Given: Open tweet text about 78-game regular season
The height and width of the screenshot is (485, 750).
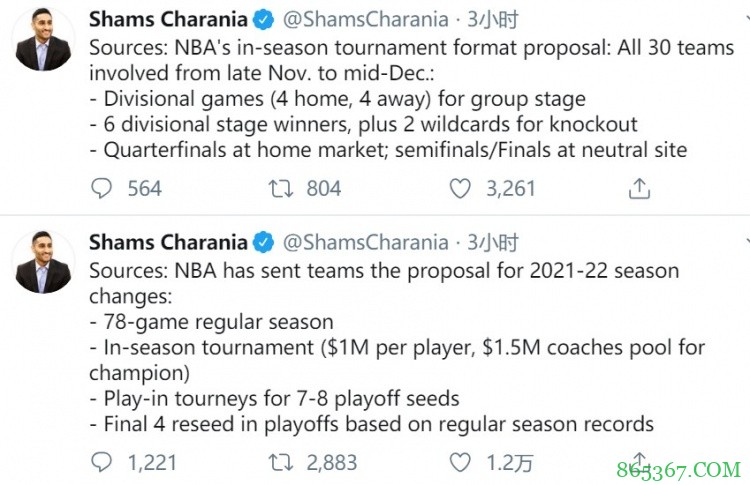Looking at the screenshot, I should [x=219, y=322].
